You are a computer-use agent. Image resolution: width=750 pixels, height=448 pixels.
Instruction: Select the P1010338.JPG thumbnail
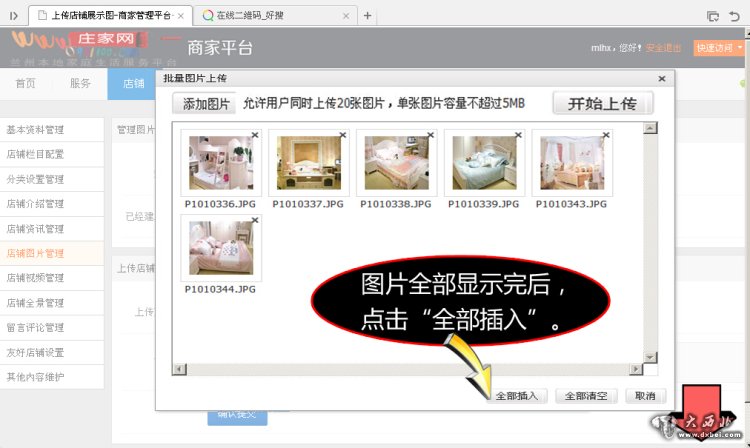pyautogui.click(x=396, y=163)
